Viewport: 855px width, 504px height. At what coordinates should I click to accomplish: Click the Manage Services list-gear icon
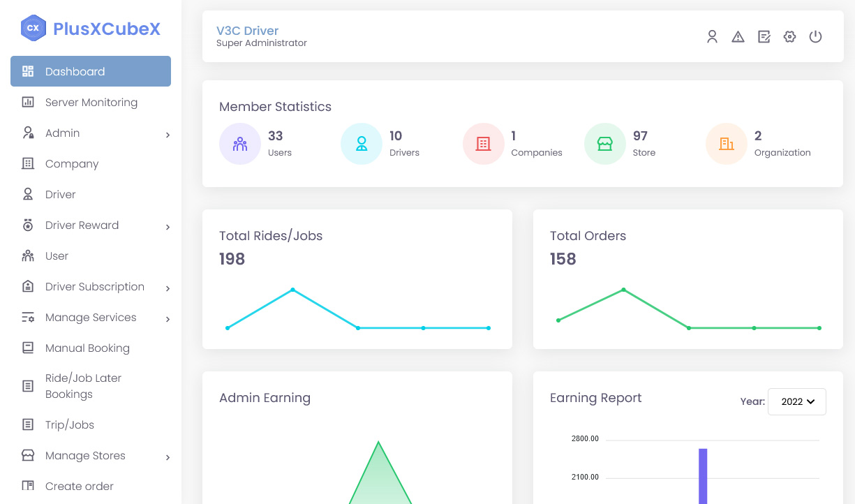tap(28, 317)
